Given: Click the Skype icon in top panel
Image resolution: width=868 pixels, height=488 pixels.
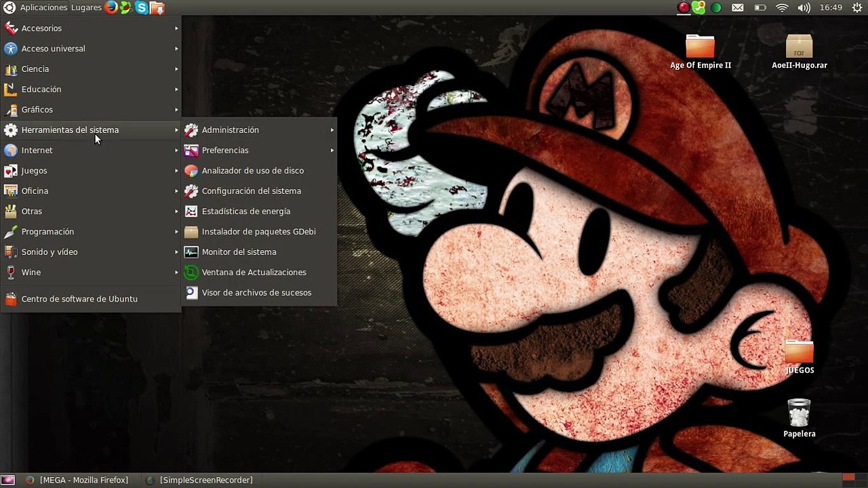Looking at the screenshot, I should pos(141,7).
